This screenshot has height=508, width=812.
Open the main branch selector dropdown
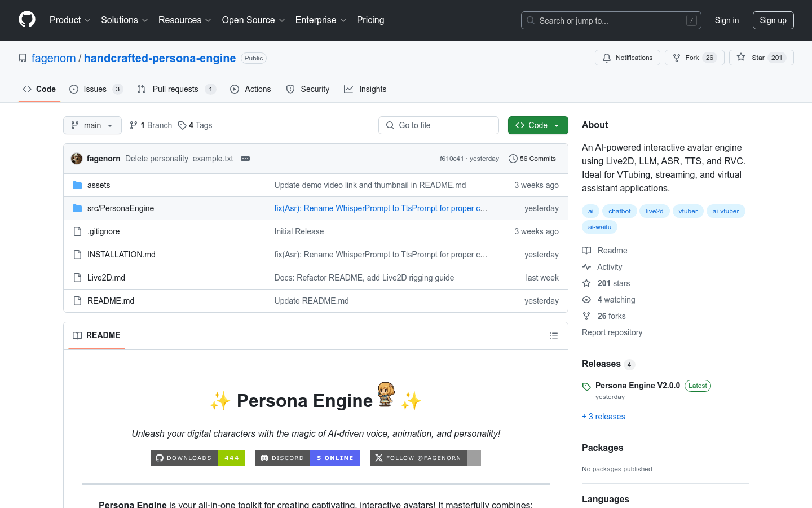coord(92,125)
